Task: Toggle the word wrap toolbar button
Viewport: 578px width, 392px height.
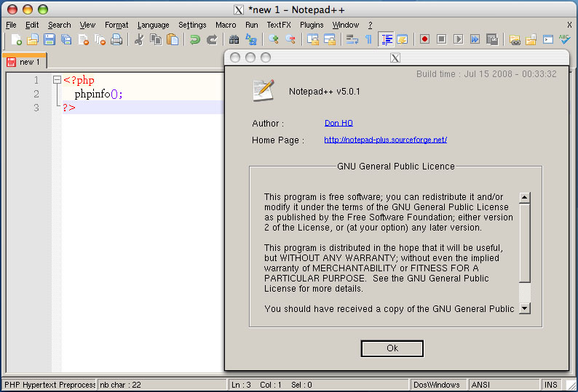Action: click(352, 40)
